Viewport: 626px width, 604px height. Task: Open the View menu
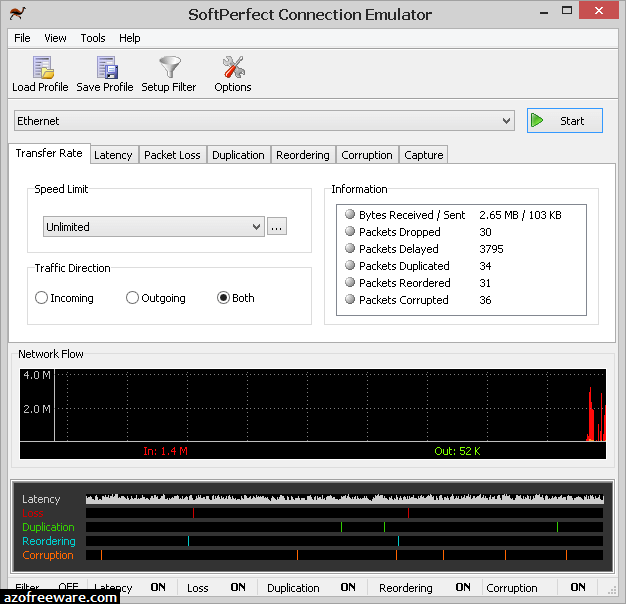(55, 38)
